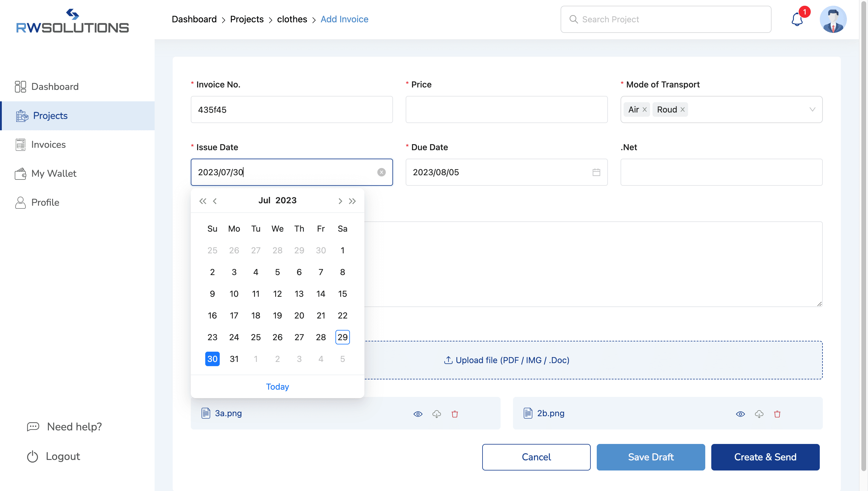Click the RWSolutions logo
This screenshot has width=868, height=491.
click(72, 21)
